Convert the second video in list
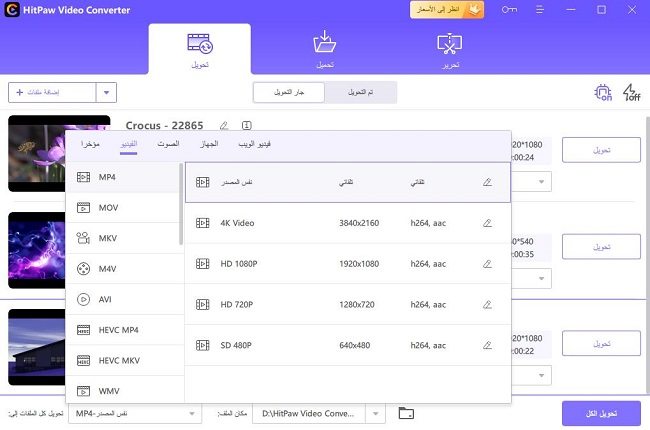Viewport: 650px width, 430px height. coord(601,247)
